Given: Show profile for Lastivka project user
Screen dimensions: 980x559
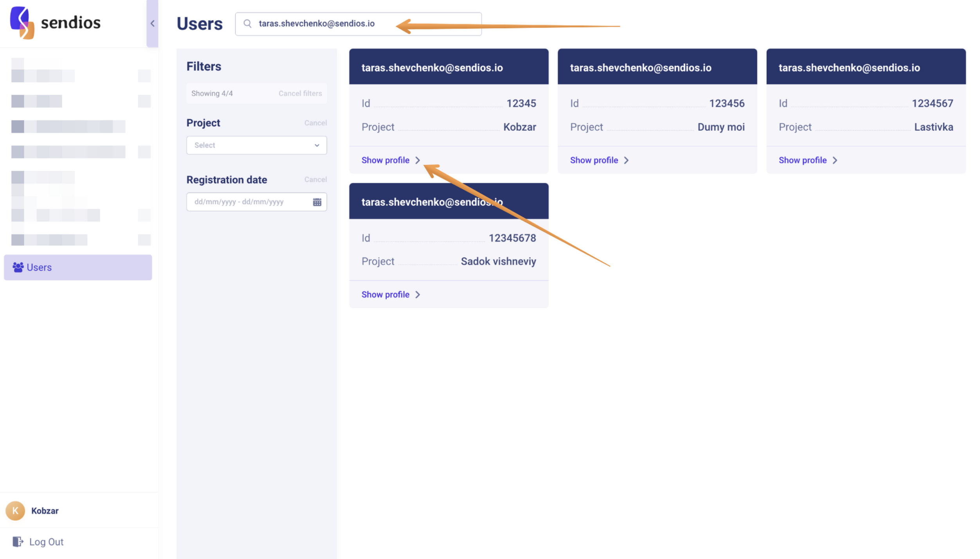Looking at the screenshot, I should (x=802, y=160).
